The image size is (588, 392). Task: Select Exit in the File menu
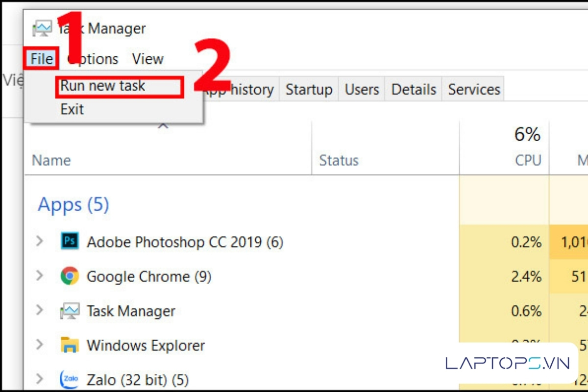[x=72, y=109]
